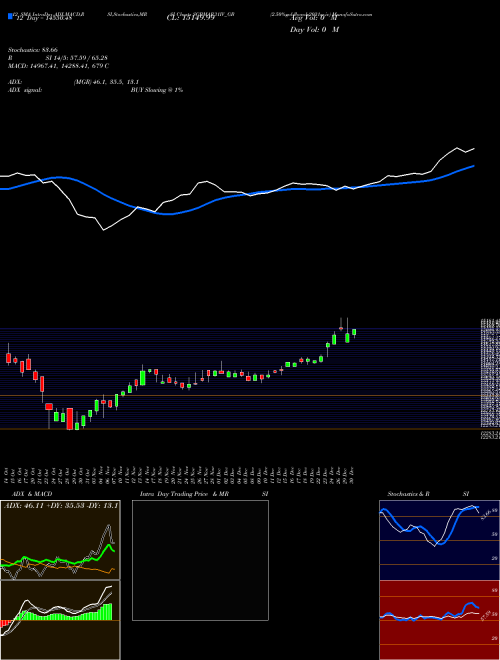Open the RSI chart on the red background
This screenshot has width=500, height=660.
pyautogui.click(x=439, y=620)
